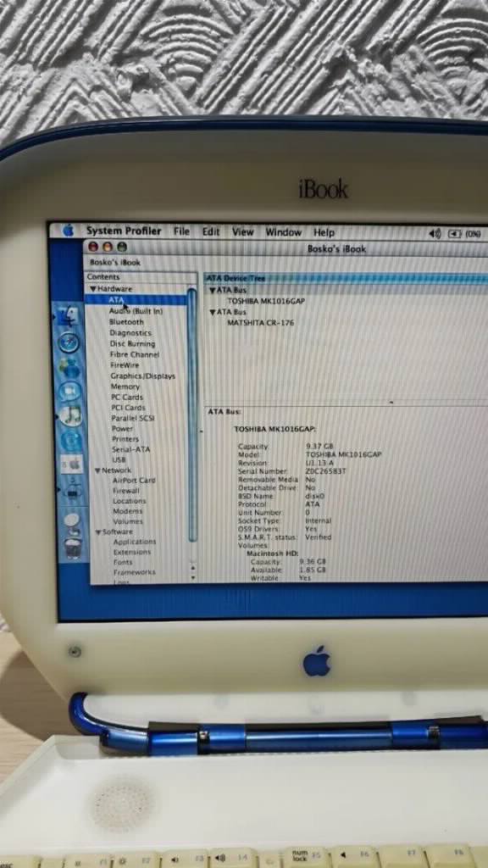The width and height of the screenshot is (488, 868).
Task: Zoom the Bosko's iBook window
Action: (122, 247)
